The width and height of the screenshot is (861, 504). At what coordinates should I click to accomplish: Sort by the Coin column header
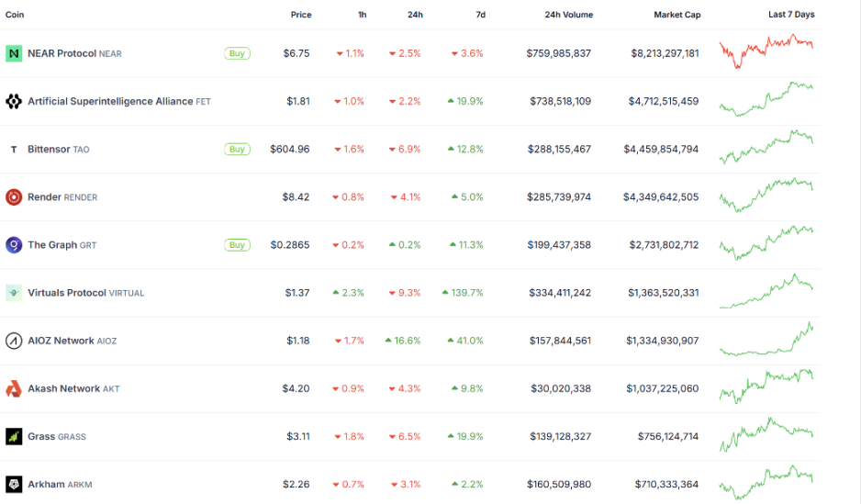15,15
